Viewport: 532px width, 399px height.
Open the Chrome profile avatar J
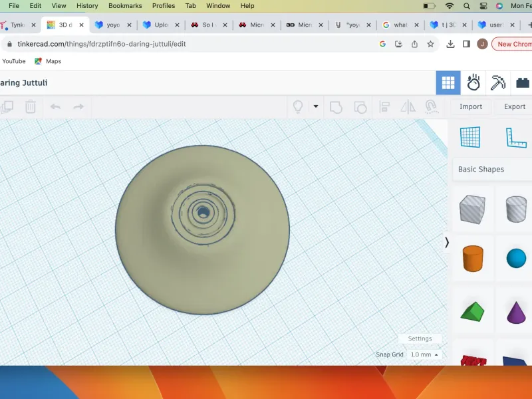[x=482, y=44]
